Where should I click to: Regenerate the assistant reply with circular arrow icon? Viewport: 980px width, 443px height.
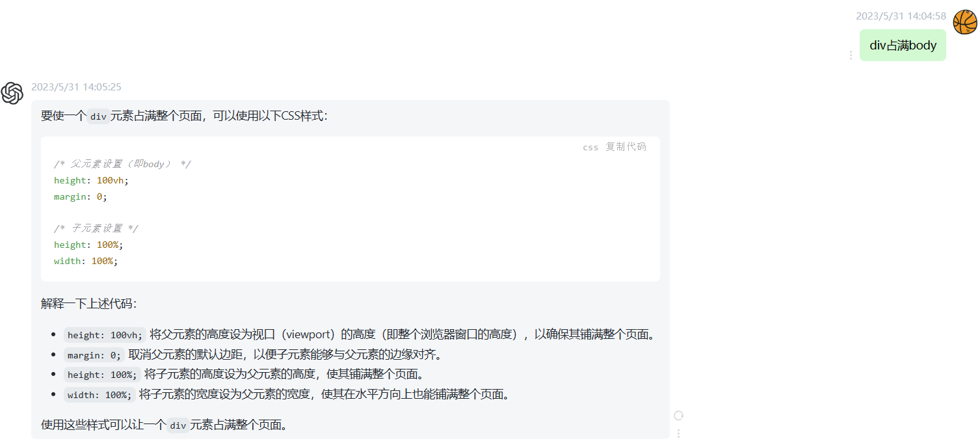tap(679, 416)
